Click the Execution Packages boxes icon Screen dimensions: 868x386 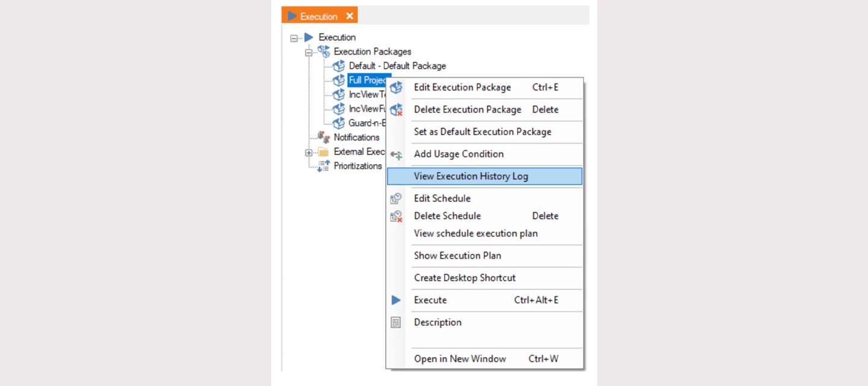tap(324, 51)
